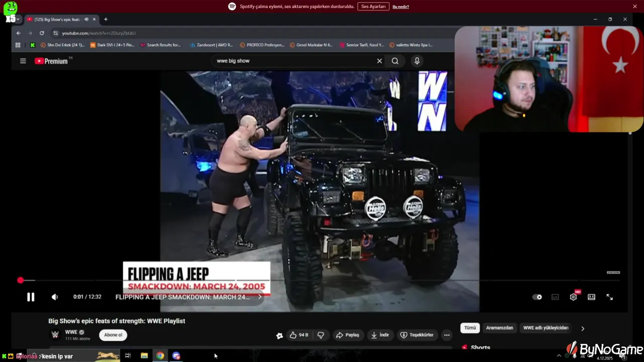Viewport: 644px width, 362px height.
Task: Open the WWE channel name link
Action: [71, 332]
